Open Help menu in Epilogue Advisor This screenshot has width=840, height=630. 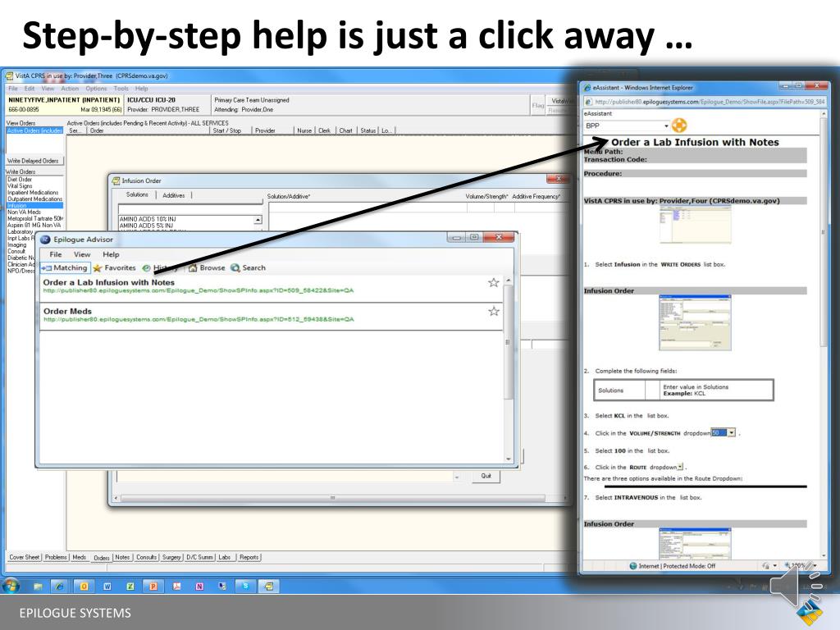pyautogui.click(x=111, y=254)
